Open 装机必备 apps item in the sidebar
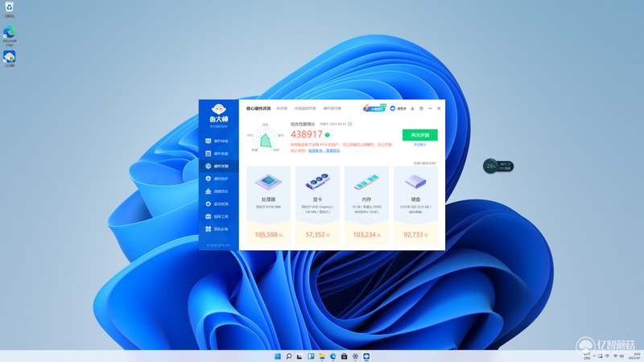The width and height of the screenshot is (644, 362). click(218, 229)
